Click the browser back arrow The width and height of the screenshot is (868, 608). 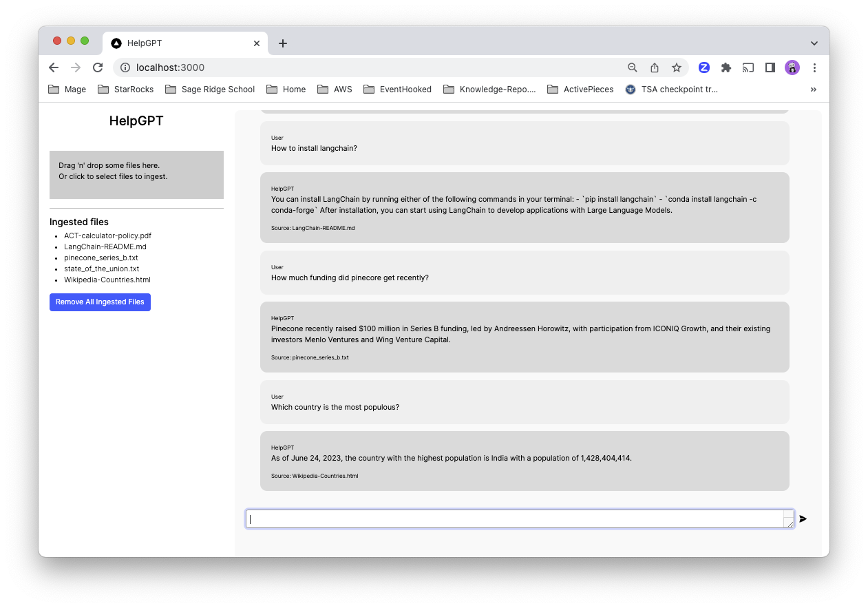(54, 67)
